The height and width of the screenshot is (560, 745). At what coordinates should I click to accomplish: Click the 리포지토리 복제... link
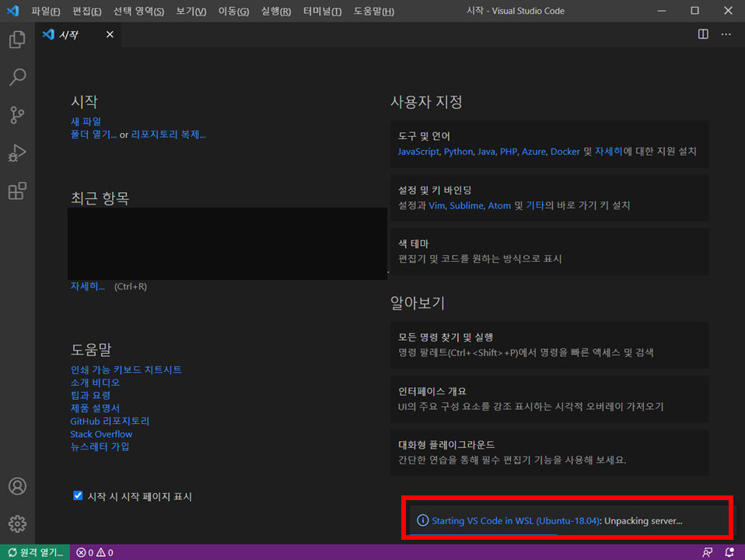pos(169,135)
